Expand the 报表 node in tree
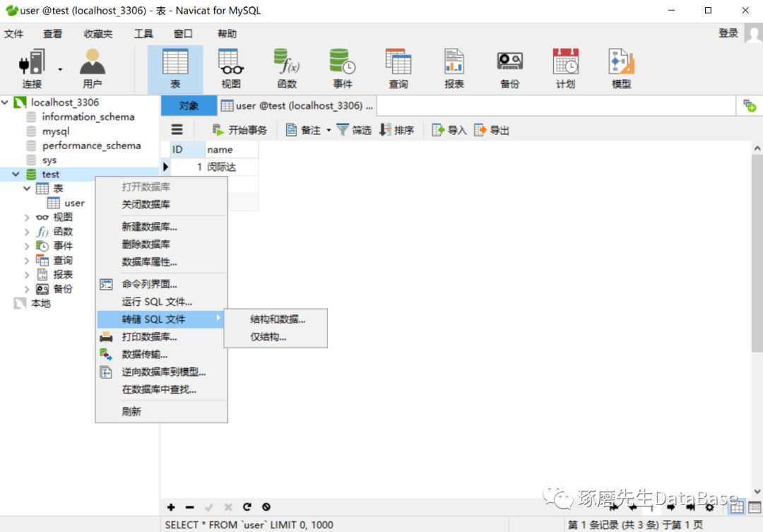Image resolution: width=763 pixels, height=532 pixels. 28,275
